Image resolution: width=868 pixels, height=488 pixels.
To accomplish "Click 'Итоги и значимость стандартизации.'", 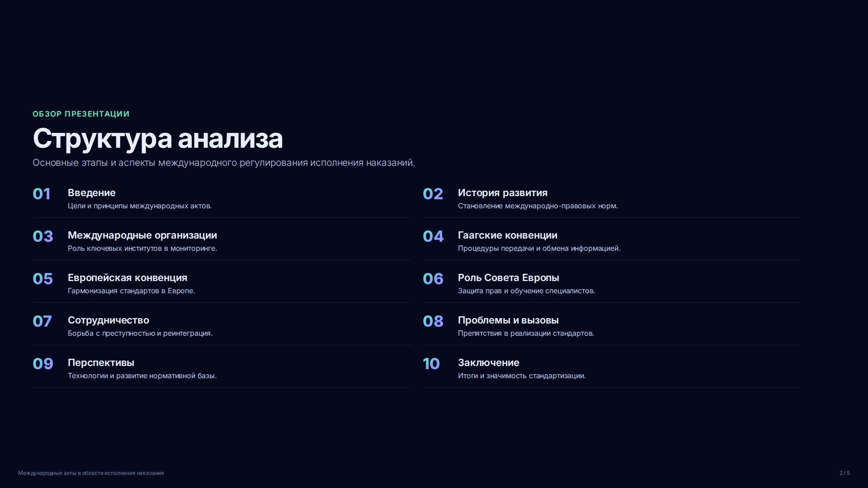I will [522, 376].
